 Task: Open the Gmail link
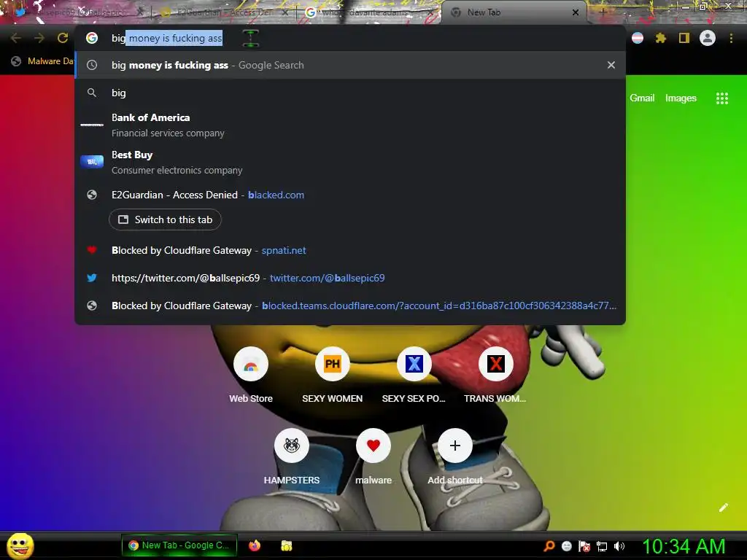[x=642, y=98]
